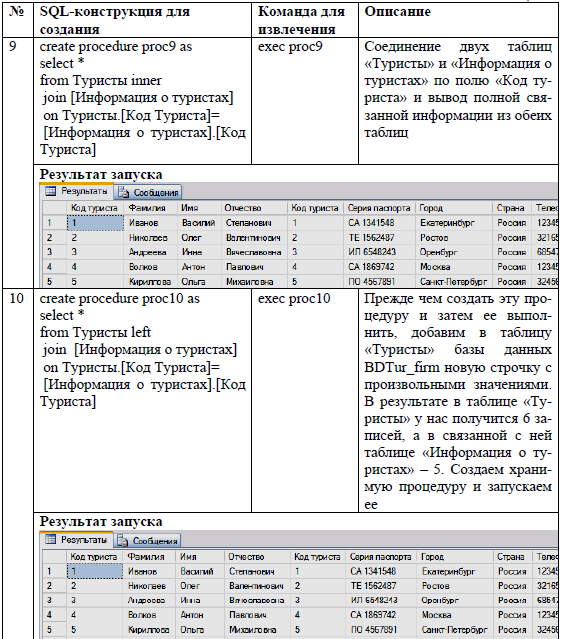
Task: Click Город column header in proc9 grid
Action: 454,208
